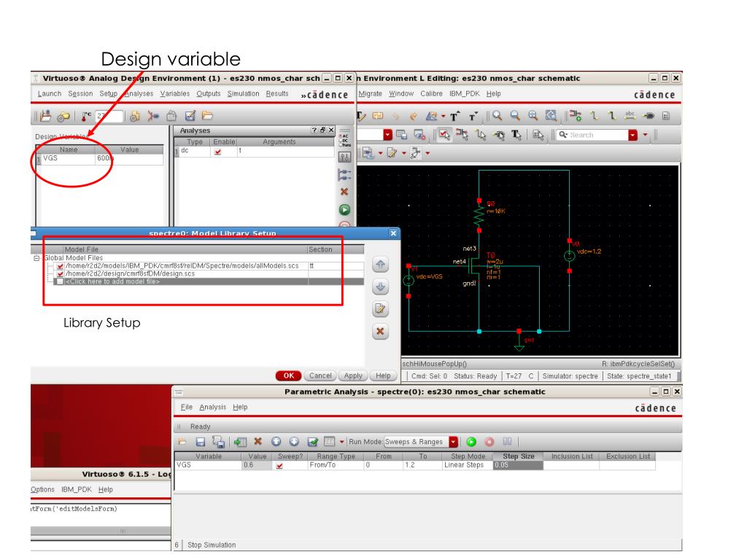Open the schematic Search field dropdown arrow

pos(632,135)
